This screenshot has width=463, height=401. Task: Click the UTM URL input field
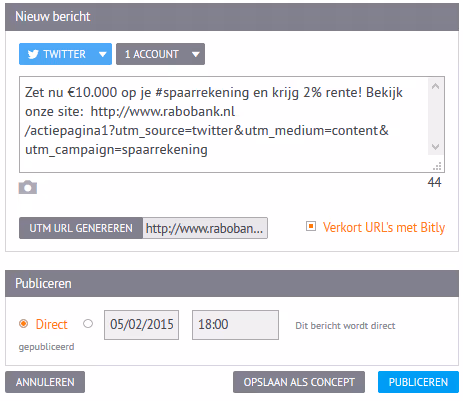pos(205,228)
